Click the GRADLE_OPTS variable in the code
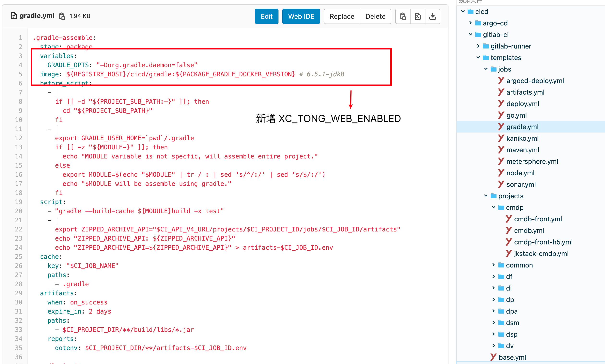The image size is (605, 364). [68, 65]
